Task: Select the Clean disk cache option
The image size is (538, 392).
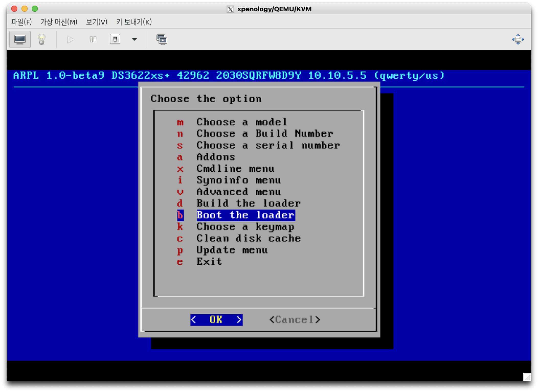Action: pos(248,238)
